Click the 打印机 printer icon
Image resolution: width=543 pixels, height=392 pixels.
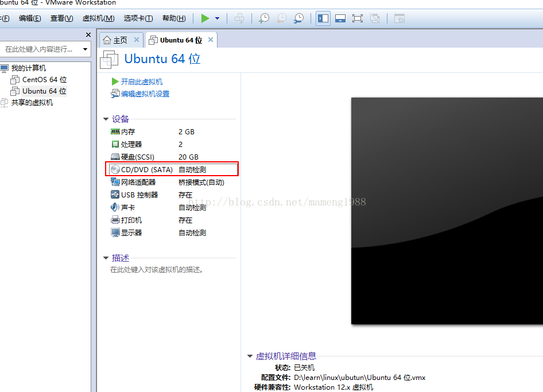(x=115, y=220)
